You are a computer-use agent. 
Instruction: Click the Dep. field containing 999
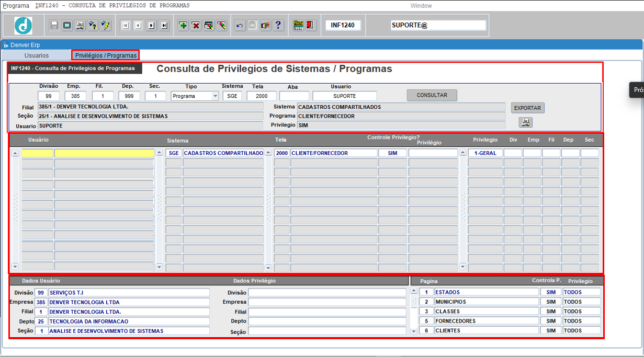(x=129, y=96)
